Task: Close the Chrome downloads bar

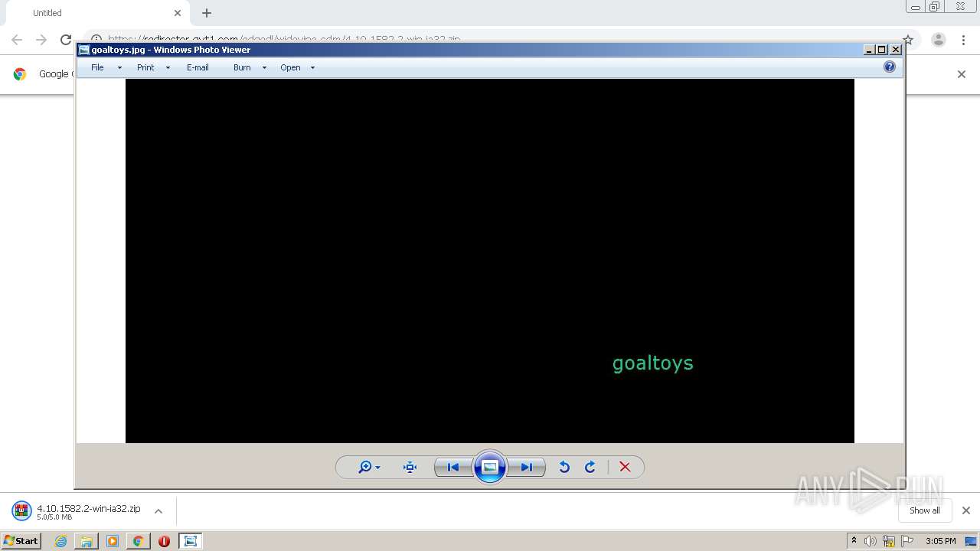Action: click(x=965, y=510)
